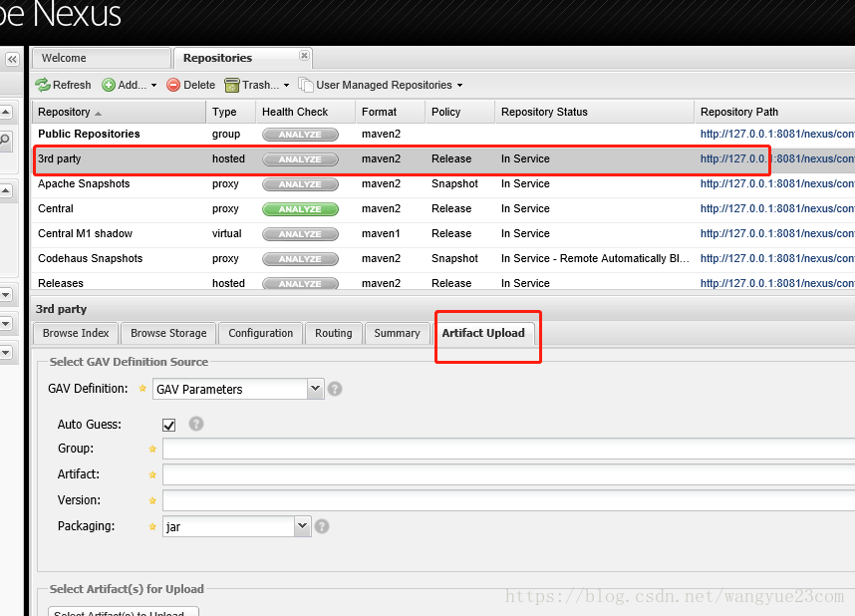Select the Apache Snapshots repository
855x616 pixels.
(x=442, y=184)
